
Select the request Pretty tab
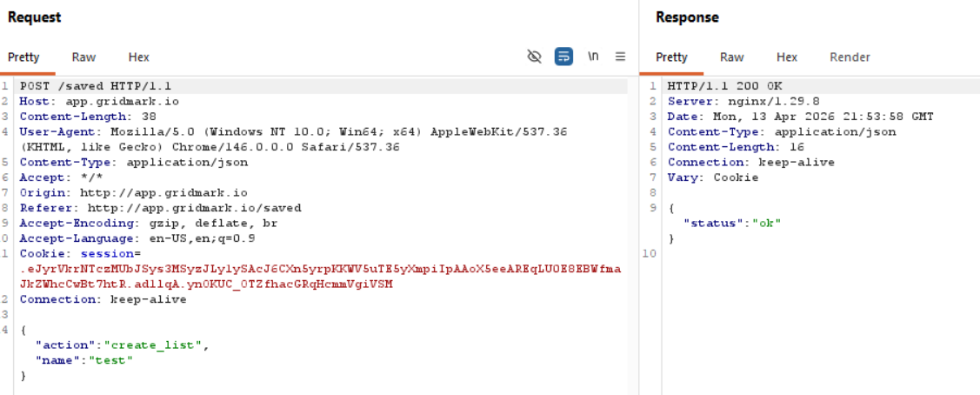[24, 57]
